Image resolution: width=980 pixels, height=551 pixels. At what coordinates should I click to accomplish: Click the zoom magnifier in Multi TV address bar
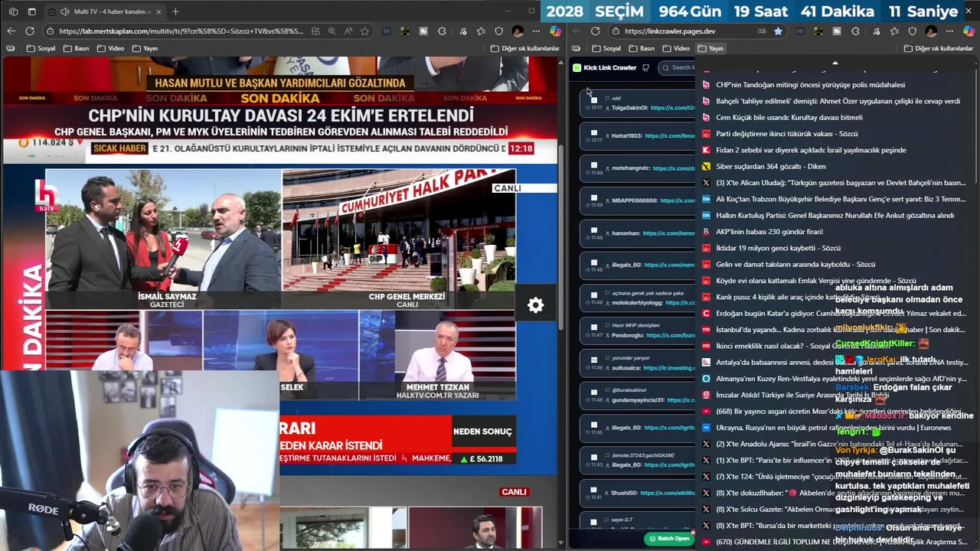click(332, 31)
